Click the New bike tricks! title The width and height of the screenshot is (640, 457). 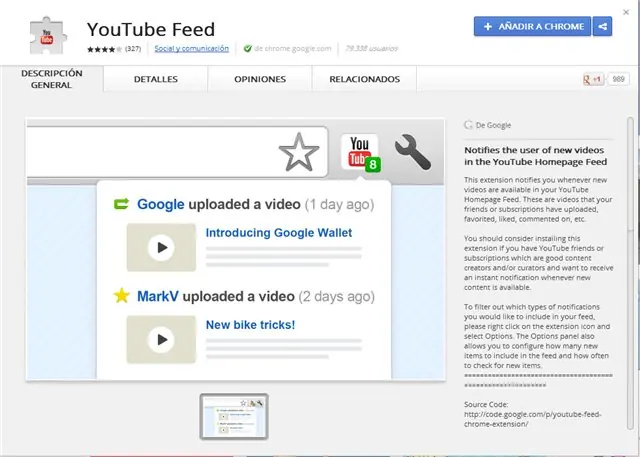[x=250, y=325]
